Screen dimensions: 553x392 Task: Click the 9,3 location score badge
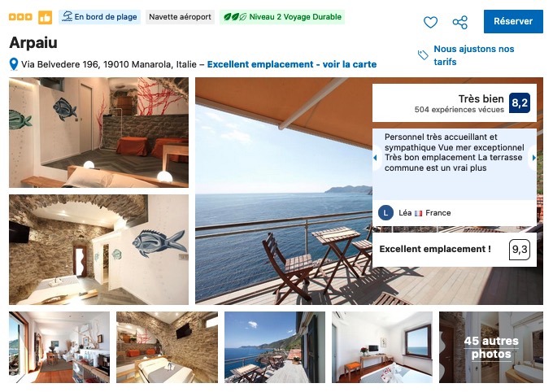[x=520, y=250]
